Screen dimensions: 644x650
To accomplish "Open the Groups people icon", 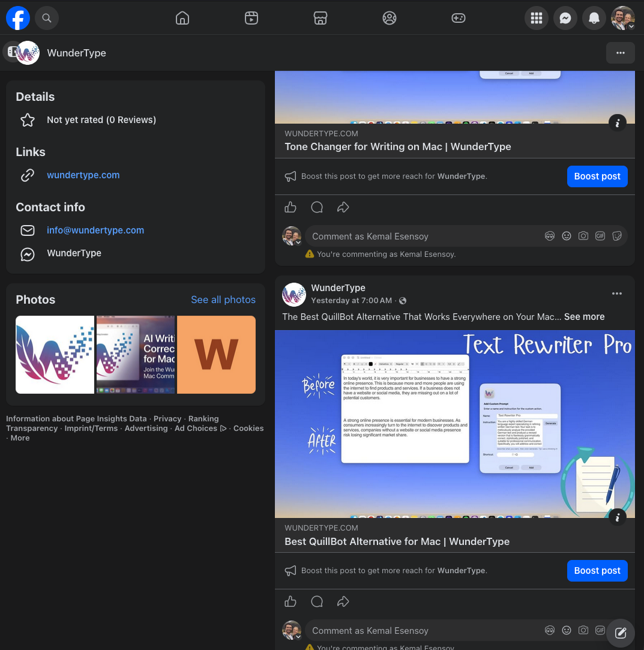I will (389, 18).
